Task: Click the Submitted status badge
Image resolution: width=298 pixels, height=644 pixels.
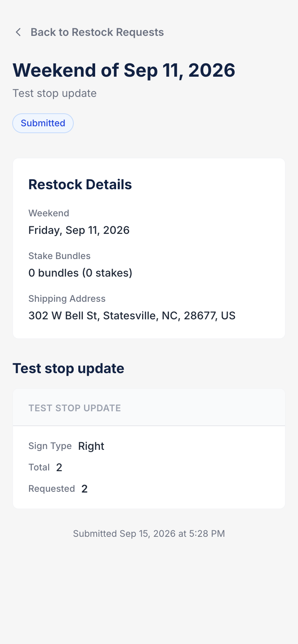Action: pos(43,123)
